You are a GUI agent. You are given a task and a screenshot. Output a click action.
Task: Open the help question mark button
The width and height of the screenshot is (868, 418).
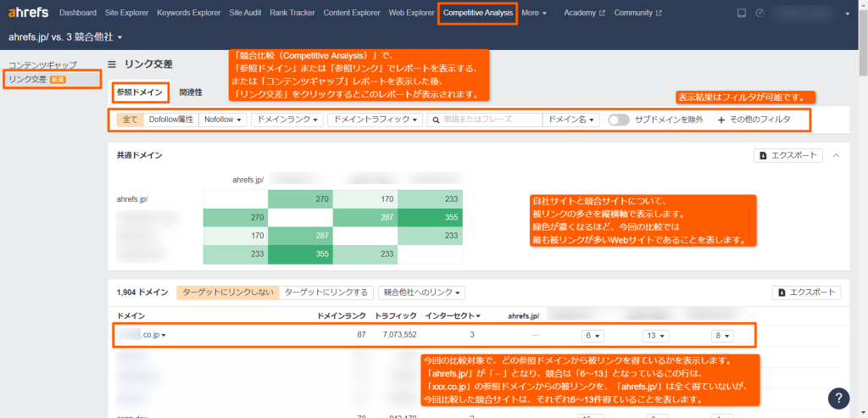point(838,398)
